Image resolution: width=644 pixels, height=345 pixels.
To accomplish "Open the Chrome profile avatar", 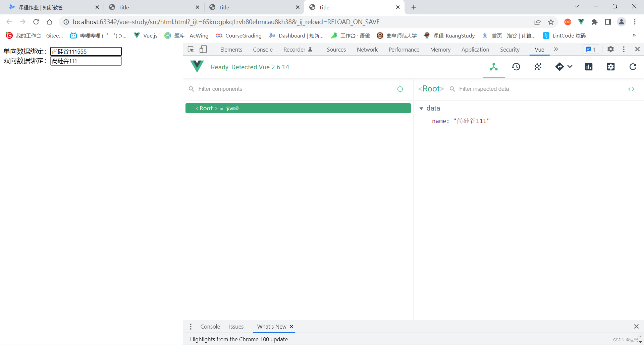I will 622,22.
